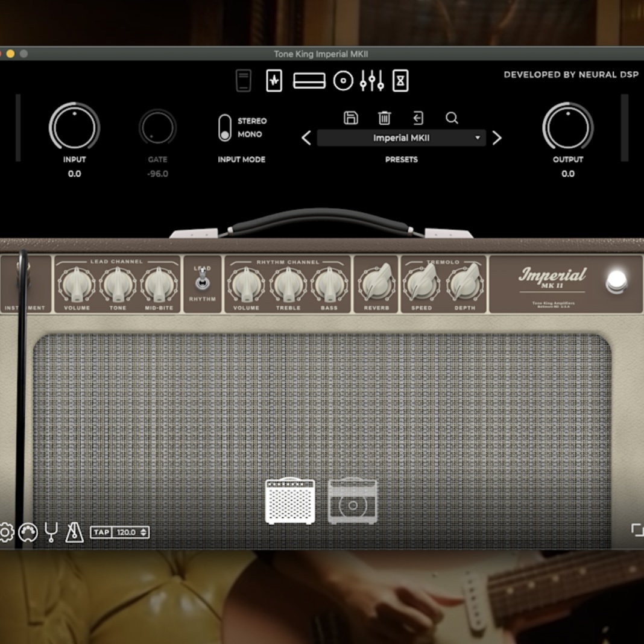Search presets with magnifier icon
The height and width of the screenshot is (644, 644).
452,118
